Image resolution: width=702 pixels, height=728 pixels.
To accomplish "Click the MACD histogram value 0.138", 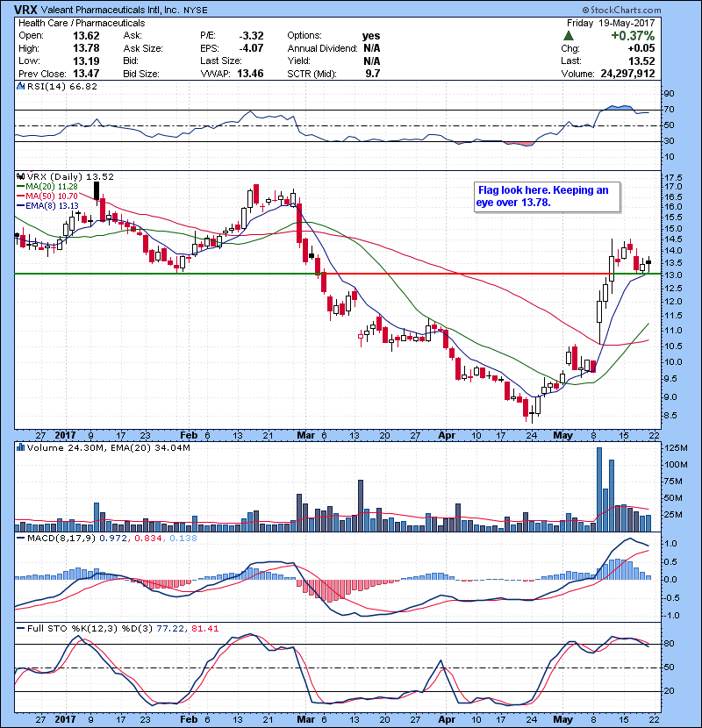I will [x=183, y=539].
